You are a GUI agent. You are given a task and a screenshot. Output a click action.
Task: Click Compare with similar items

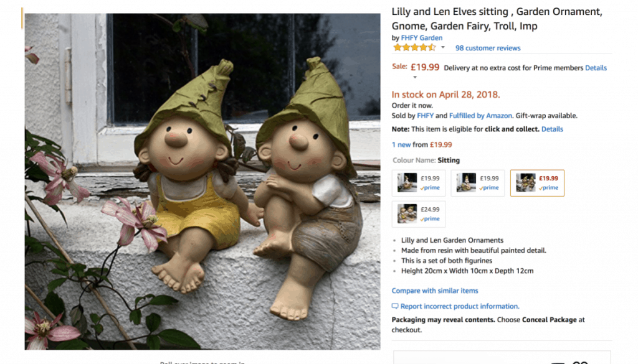point(434,291)
